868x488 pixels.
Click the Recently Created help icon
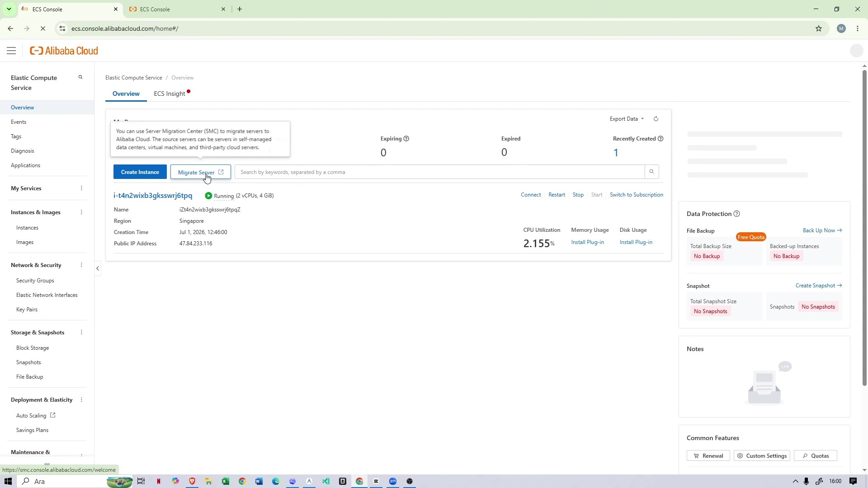pos(660,139)
